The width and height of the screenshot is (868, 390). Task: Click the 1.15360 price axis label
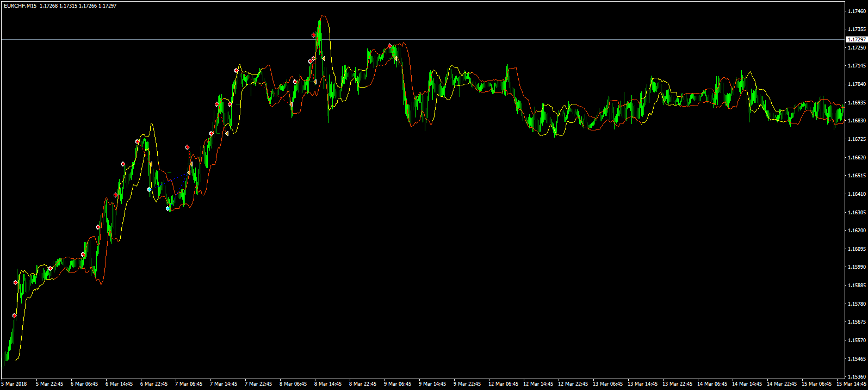pyautogui.click(x=857, y=377)
